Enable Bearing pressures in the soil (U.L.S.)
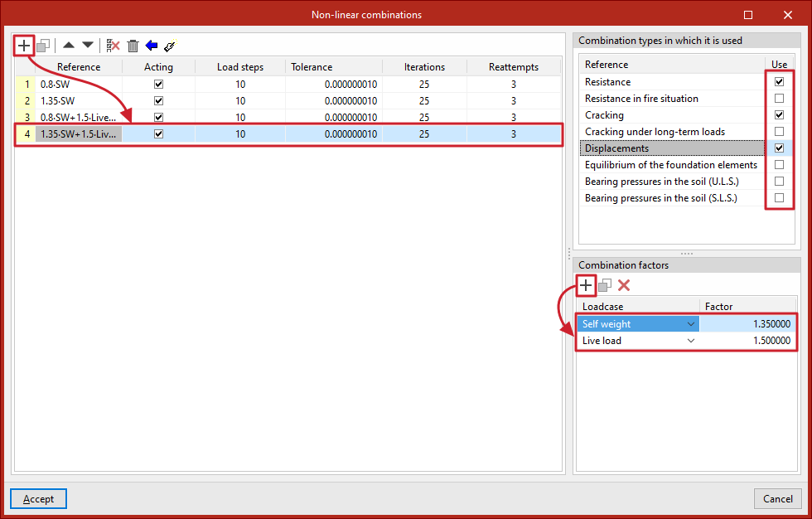The height and width of the screenshot is (519, 812). coord(779,182)
